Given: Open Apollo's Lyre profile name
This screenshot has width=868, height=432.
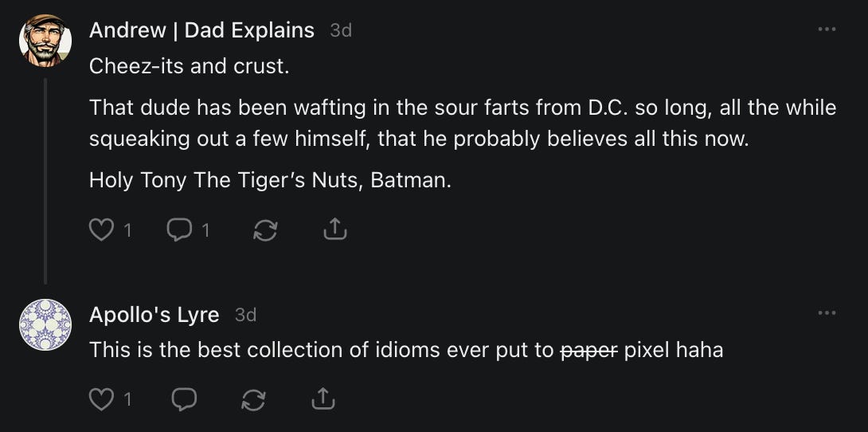Looking at the screenshot, I should (154, 314).
